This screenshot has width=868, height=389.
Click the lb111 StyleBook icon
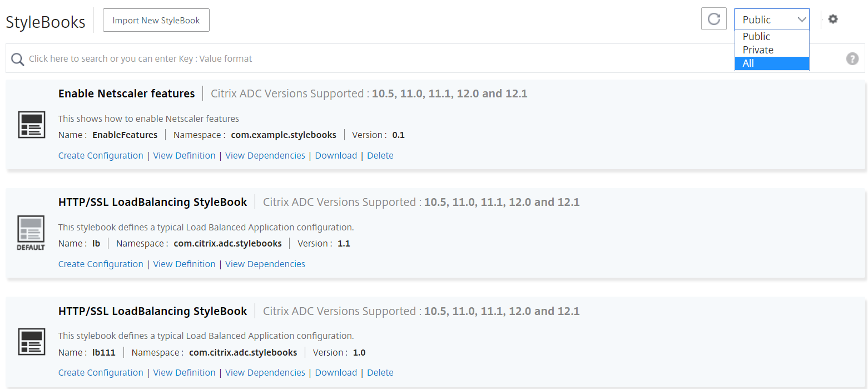(x=31, y=342)
